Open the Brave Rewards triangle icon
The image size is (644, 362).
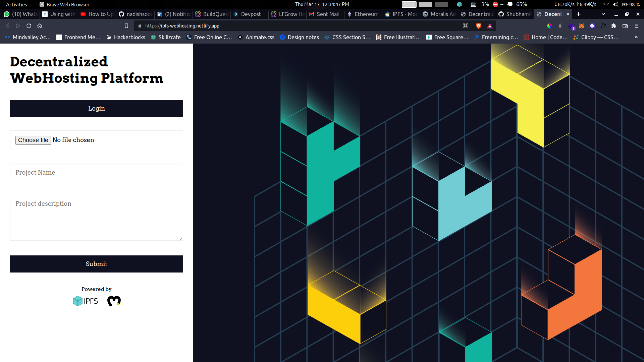pyautogui.click(x=490, y=26)
